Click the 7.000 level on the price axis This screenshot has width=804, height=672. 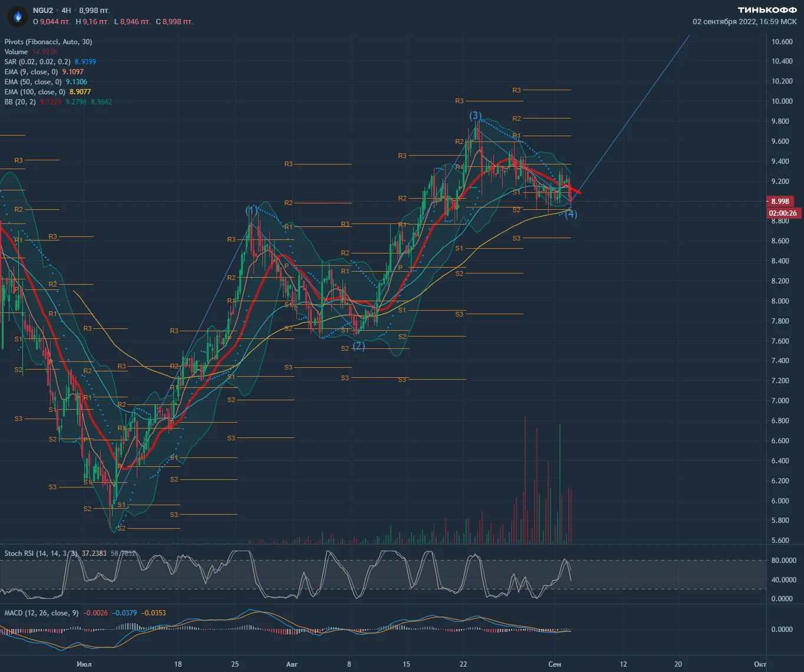pos(782,401)
